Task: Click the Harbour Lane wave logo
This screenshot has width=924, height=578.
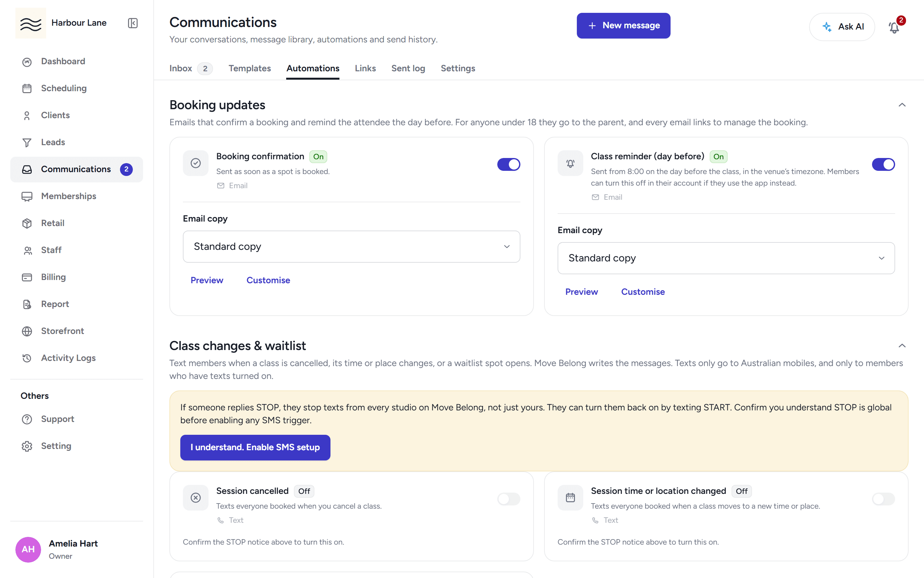Action: coord(30,23)
